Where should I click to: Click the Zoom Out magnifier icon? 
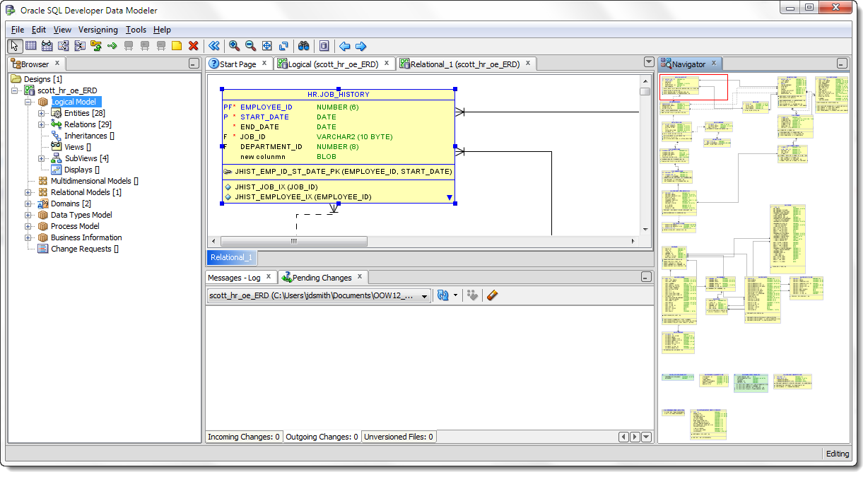(250, 46)
